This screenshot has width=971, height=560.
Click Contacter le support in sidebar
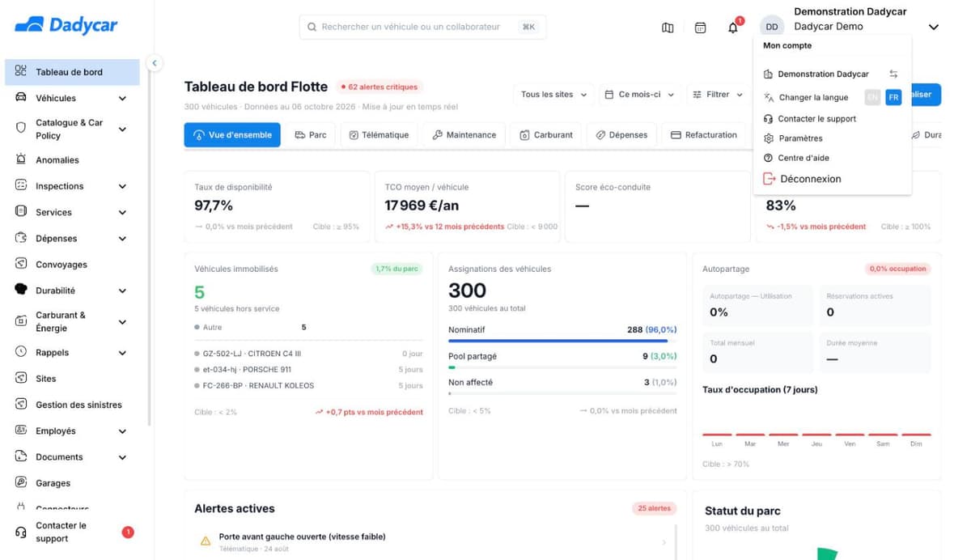(x=72, y=532)
